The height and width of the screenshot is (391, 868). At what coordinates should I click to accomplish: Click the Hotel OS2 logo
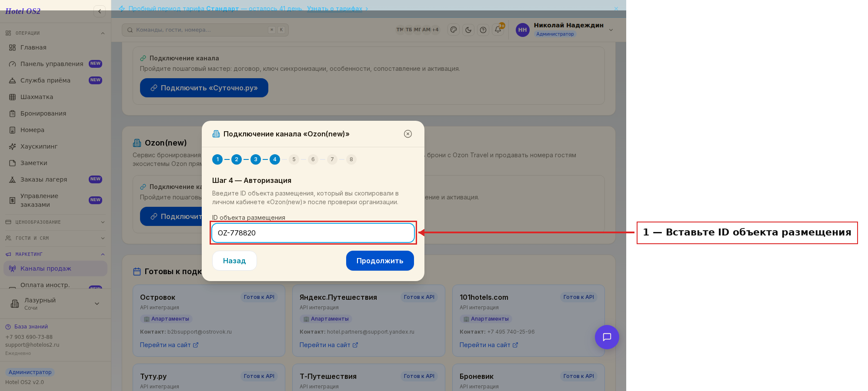pos(23,11)
